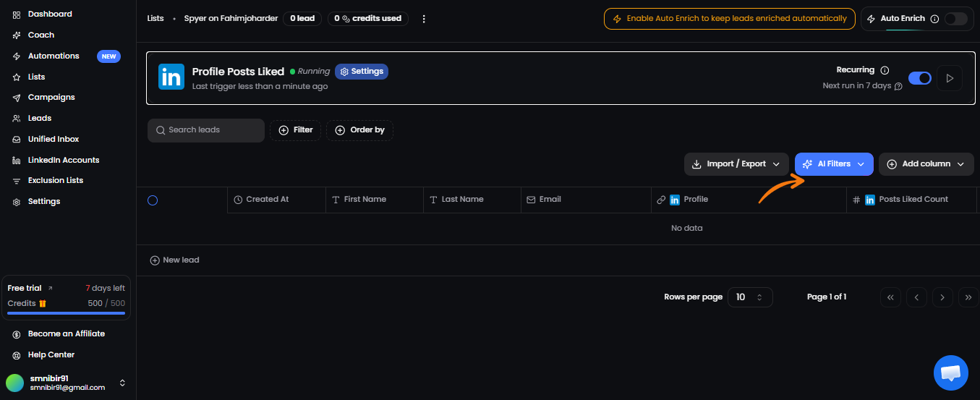Click the Filter button

(x=295, y=130)
